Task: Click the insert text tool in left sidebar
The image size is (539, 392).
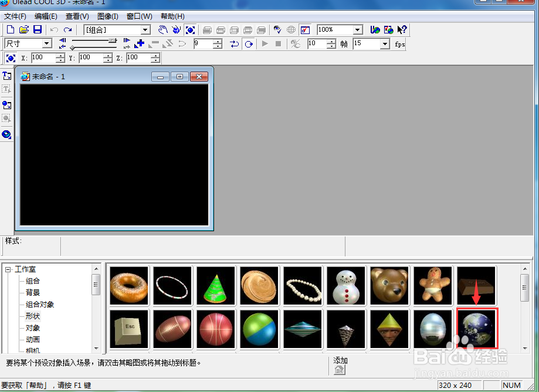Action: (6, 75)
